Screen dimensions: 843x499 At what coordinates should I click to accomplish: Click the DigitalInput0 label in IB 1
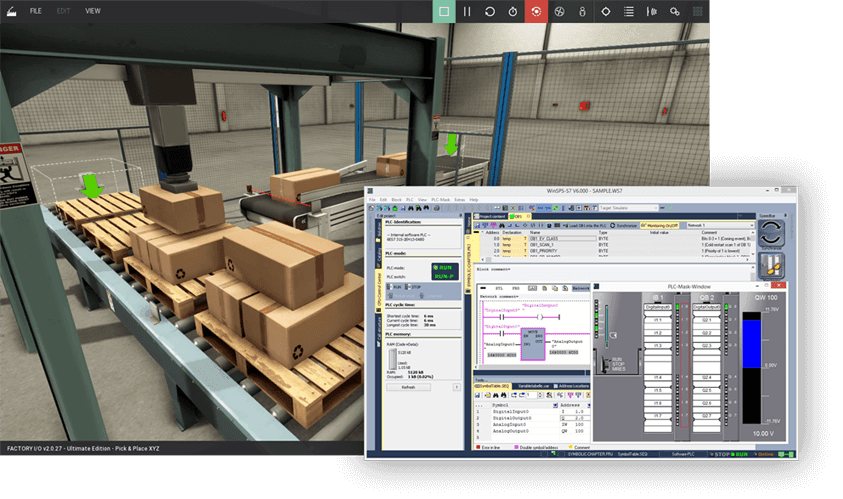658,307
